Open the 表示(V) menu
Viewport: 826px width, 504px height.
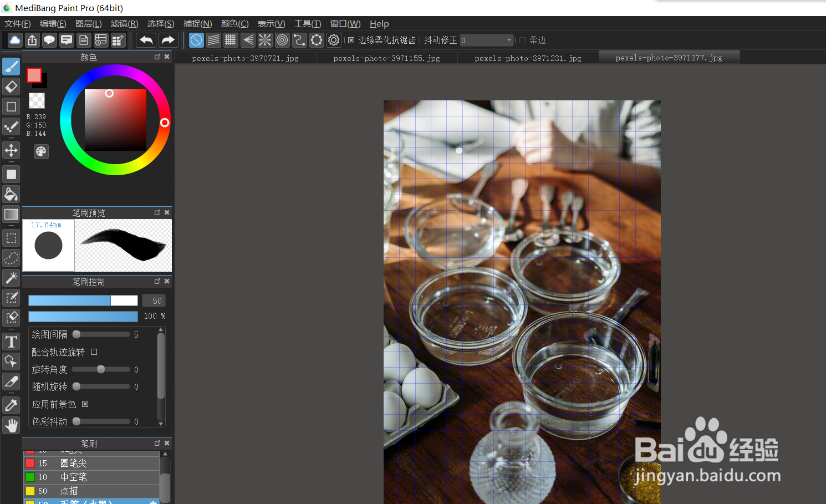[x=272, y=24]
